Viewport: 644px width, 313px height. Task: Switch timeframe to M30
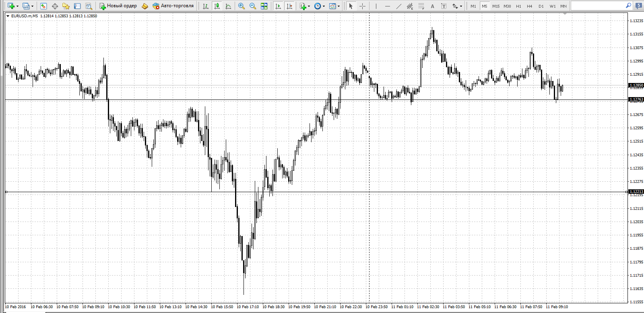click(x=507, y=6)
